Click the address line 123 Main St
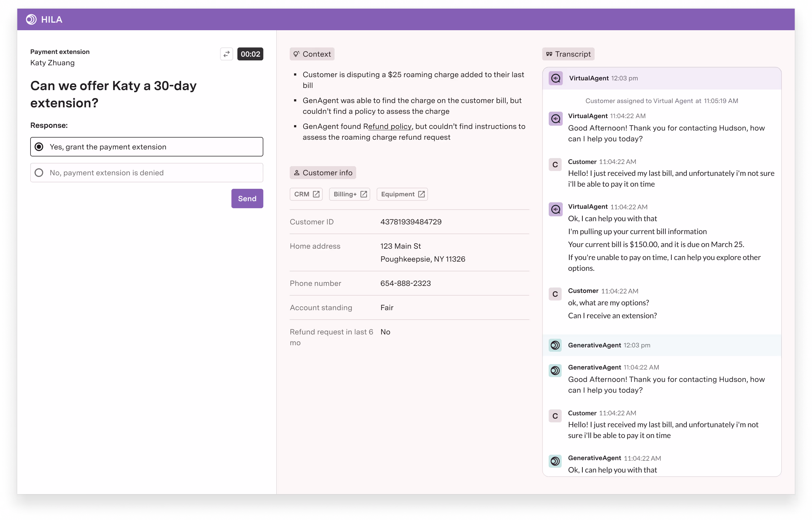The width and height of the screenshot is (812, 520). [400, 246]
